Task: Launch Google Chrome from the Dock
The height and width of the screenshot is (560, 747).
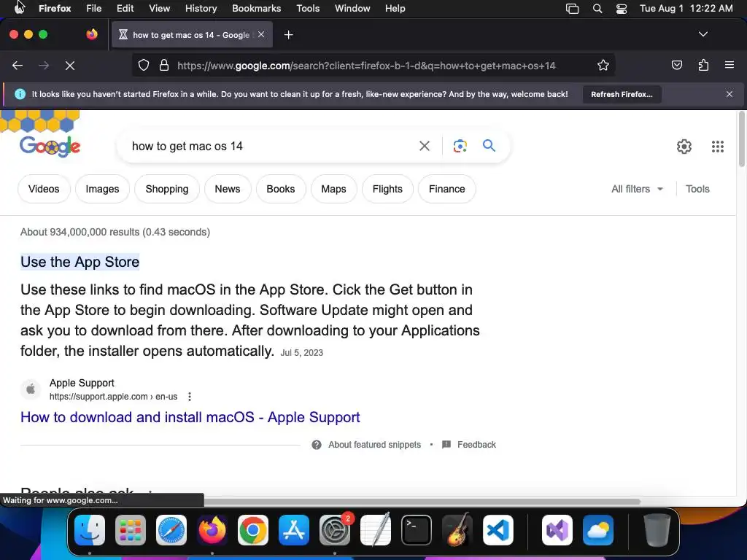Action: [253, 530]
